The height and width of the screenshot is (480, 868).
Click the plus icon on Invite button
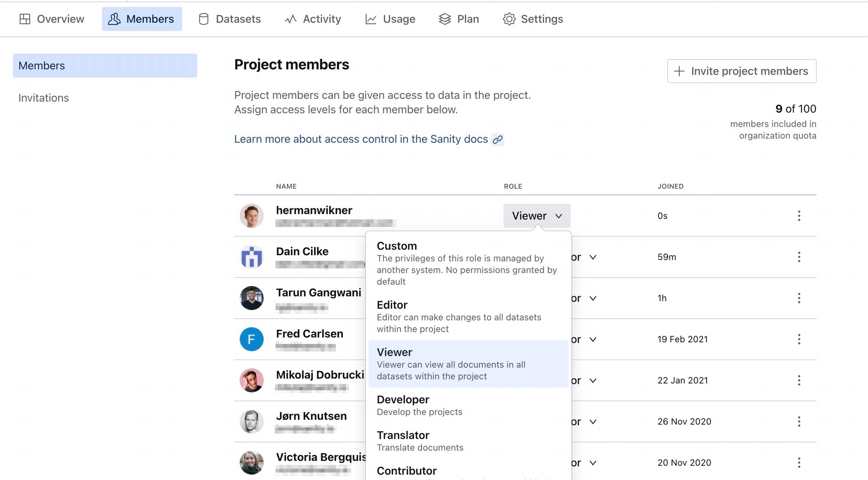click(679, 71)
